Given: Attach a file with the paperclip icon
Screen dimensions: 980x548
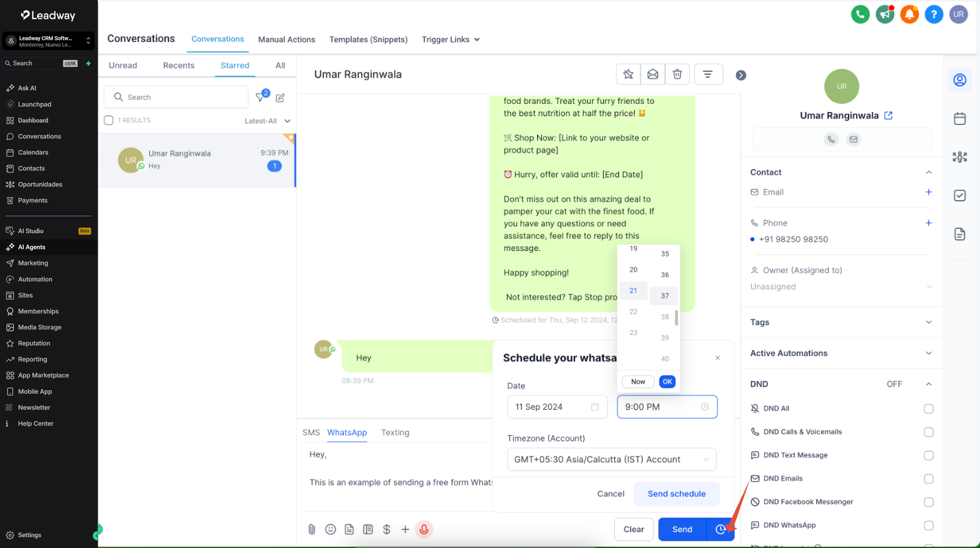Looking at the screenshot, I should coord(312,529).
